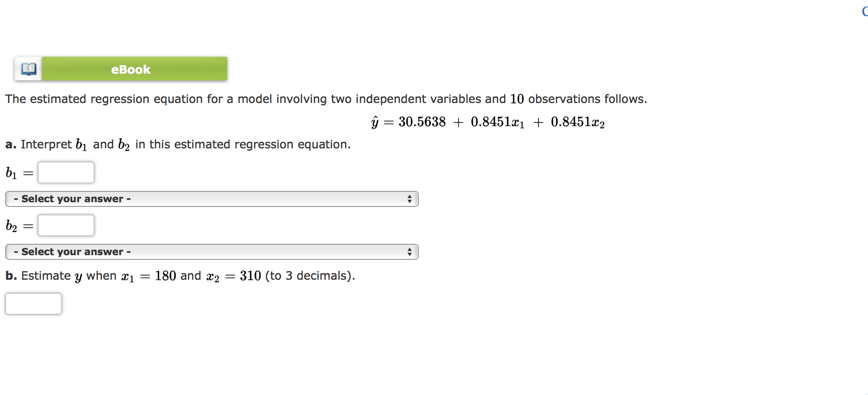Click the answer box for part b estimate

click(x=33, y=303)
